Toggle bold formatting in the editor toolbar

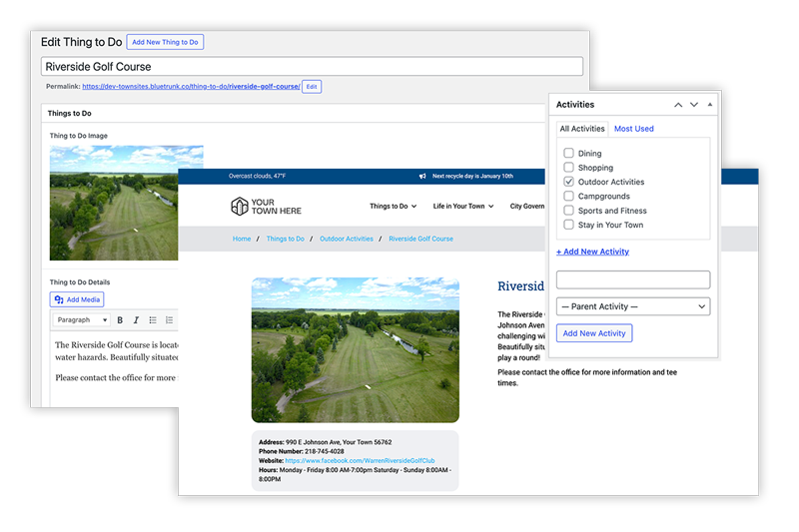point(120,320)
